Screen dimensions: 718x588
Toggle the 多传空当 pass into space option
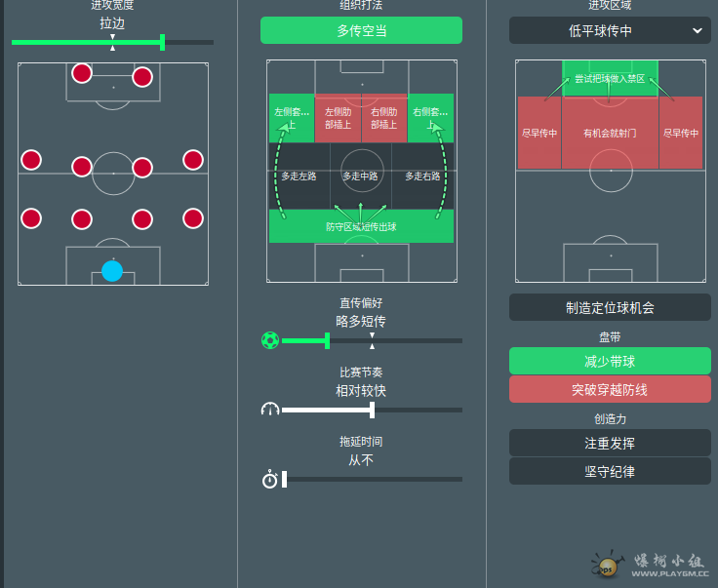[x=361, y=30]
